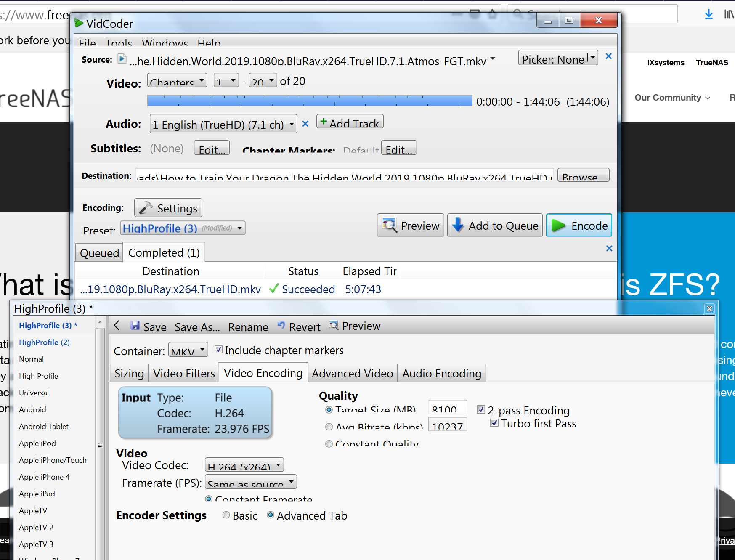The width and height of the screenshot is (735, 560).
Task: Select Avg Bitrate (kbps) radio button
Action: pos(329,427)
